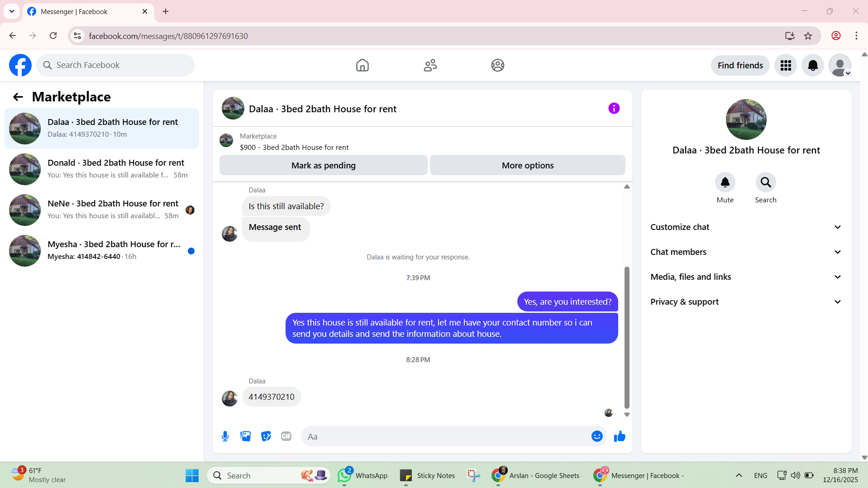
Task: Send a voice clip with microphone
Action: click(225, 436)
